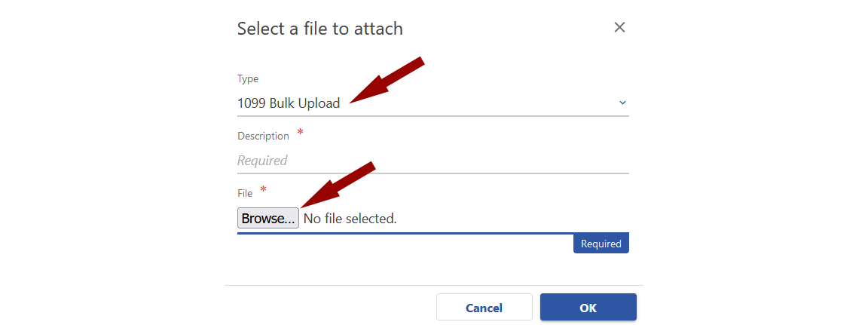This screenshot has height=325, width=868.
Task: Click the blue Required badge
Action: [x=601, y=244]
